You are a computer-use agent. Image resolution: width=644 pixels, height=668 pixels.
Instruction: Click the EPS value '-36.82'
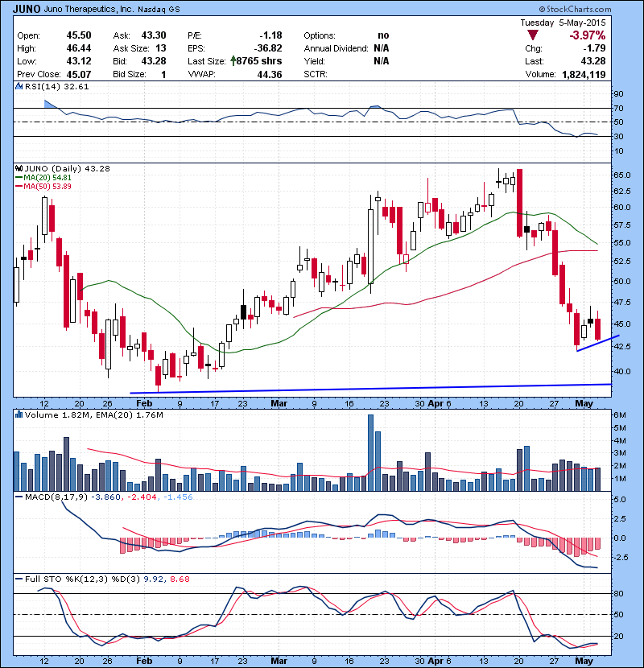pyautogui.click(x=268, y=48)
